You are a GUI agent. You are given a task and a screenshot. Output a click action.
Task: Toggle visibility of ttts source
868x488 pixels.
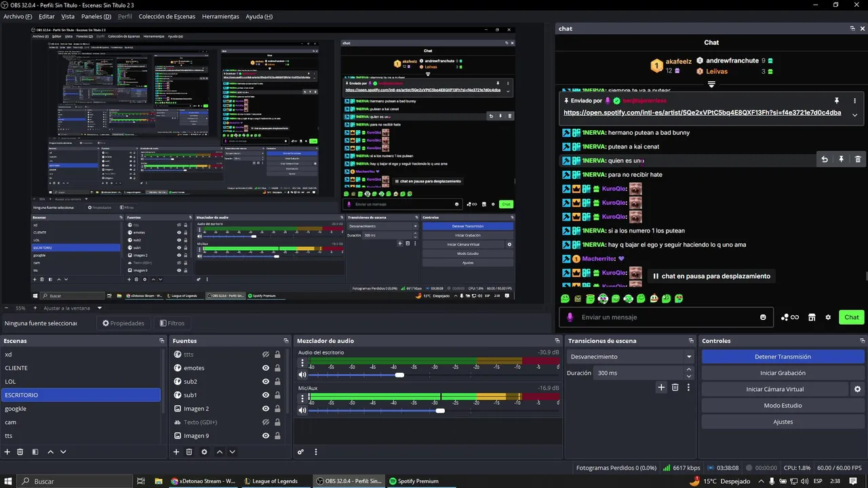point(266,354)
